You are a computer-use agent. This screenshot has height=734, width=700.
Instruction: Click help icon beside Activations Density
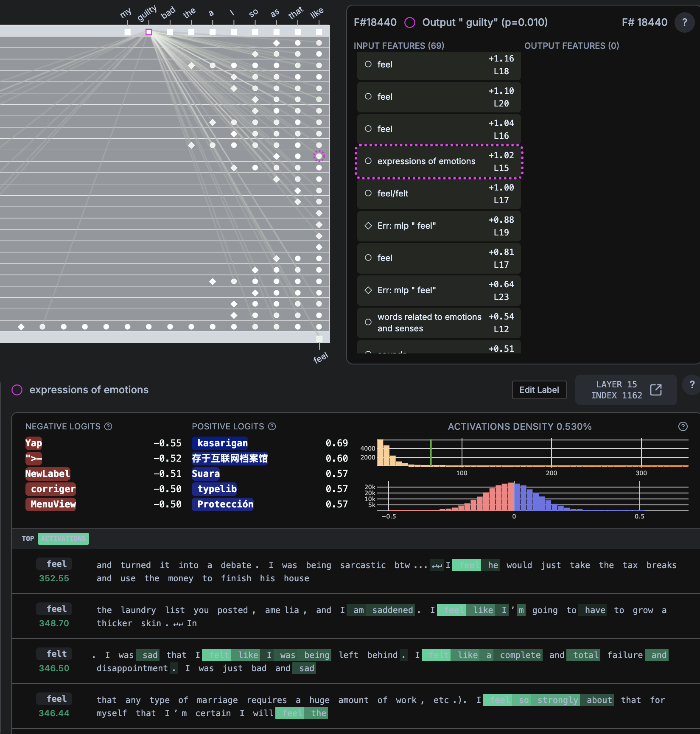[x=683, y=426]
